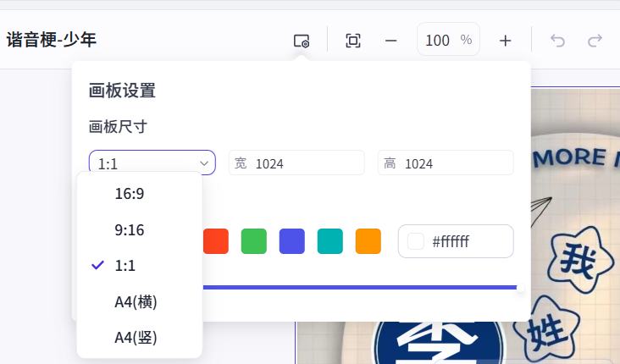The width and height of the screenshot is (620, 364).
Task: Pick the green background swatch
Action: [x=254, y=241]
